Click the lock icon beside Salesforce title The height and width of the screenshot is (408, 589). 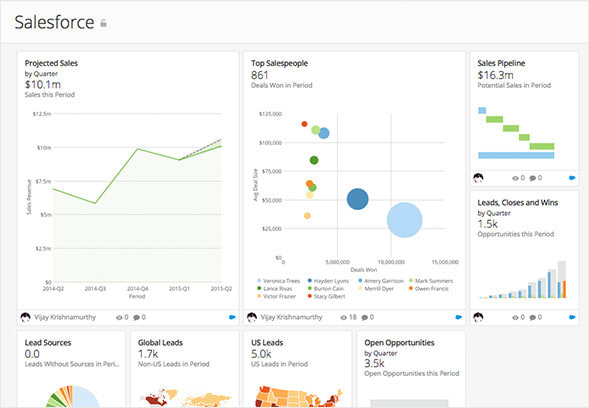point(103,23)
